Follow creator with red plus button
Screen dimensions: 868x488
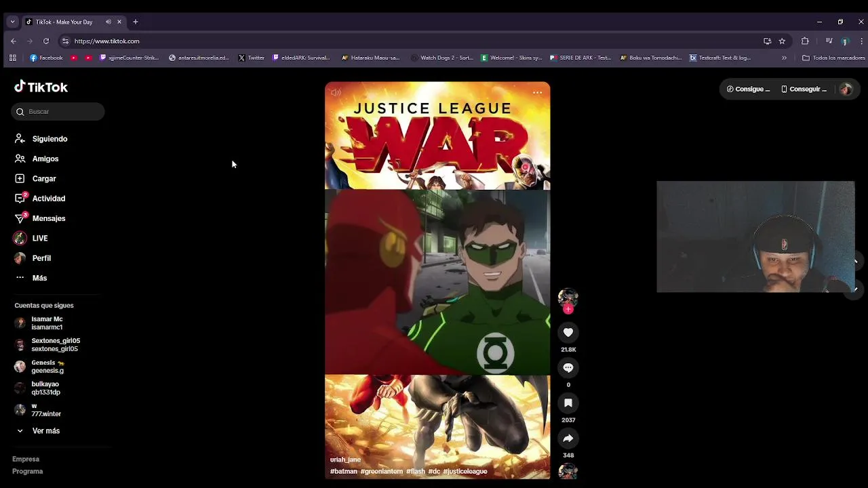[x=568, y=309]
